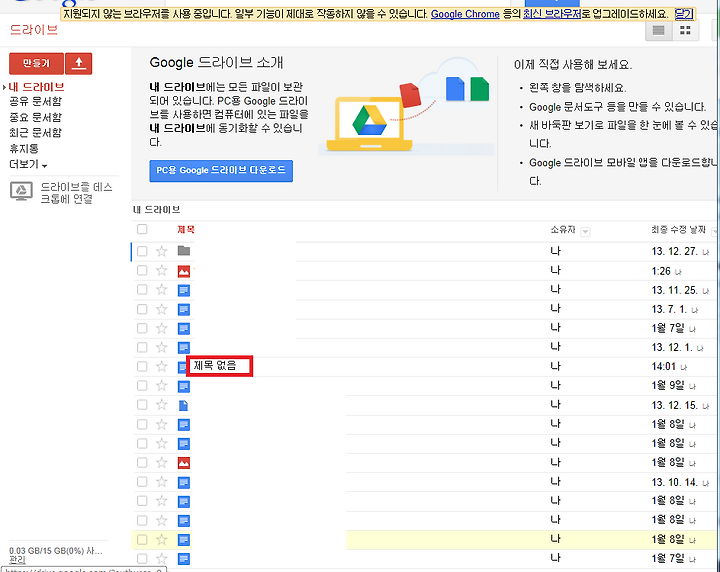720x572 pixels.
Task: Open 휴지통 in sidebar
Action: click(x=24, y=149)
